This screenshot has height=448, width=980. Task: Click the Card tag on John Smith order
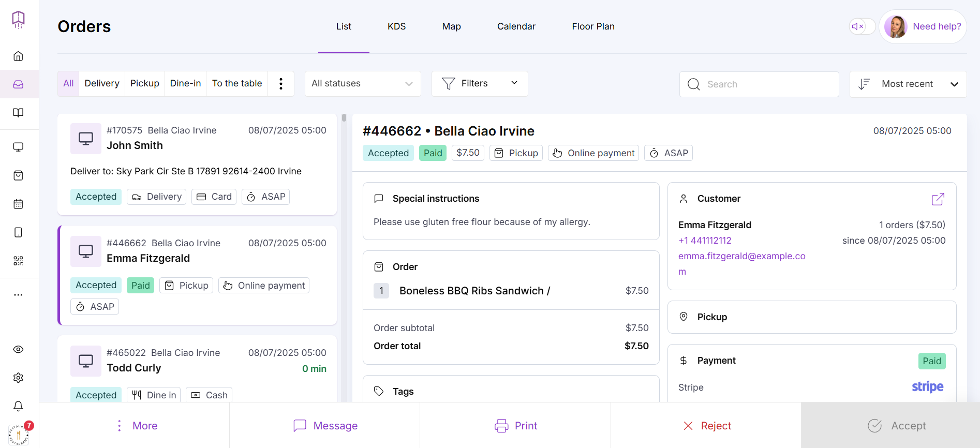tap(214, 197)
